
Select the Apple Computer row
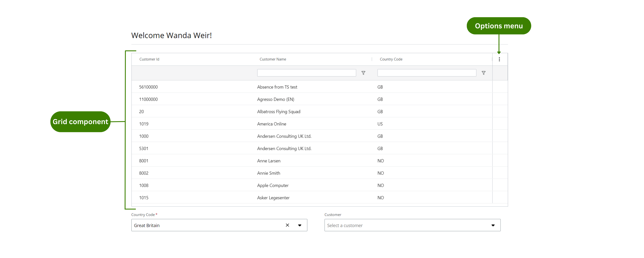(x=273, y=185)
